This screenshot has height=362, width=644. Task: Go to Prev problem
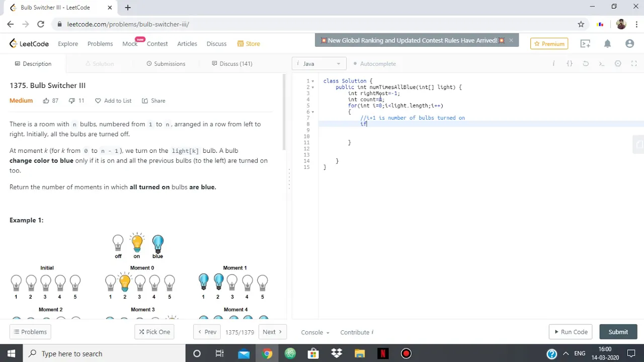click(207, 332)
